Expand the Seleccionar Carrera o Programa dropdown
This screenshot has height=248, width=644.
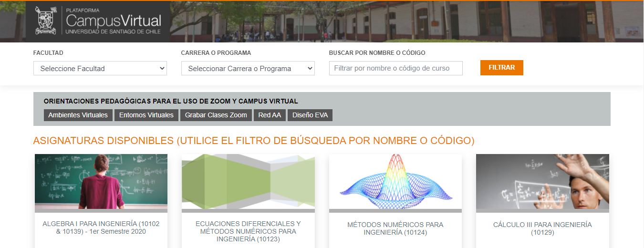click(248, 68)
